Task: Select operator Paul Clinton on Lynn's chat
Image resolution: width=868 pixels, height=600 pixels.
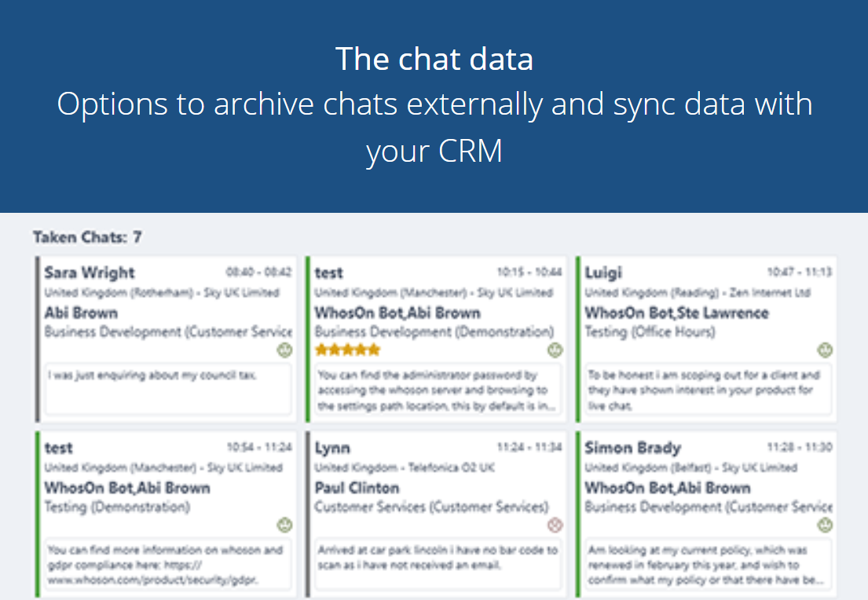Action: click(x=357, y=488)
